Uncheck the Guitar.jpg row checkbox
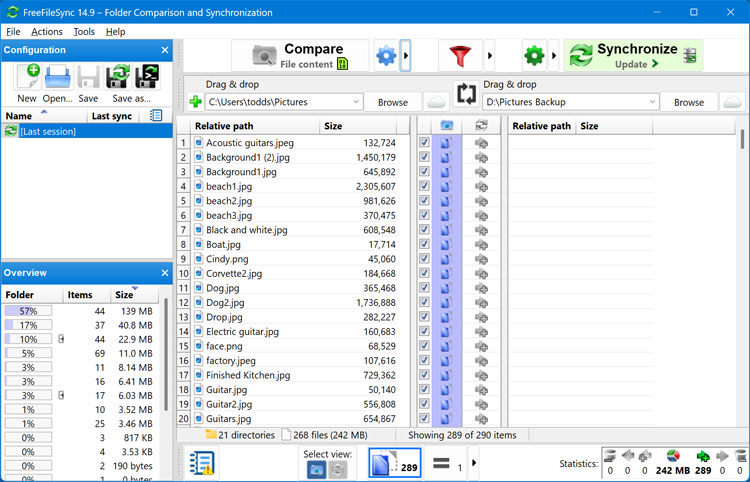This screenshot has height=482, width=750. pyautogui.click(x=424, y=390)
